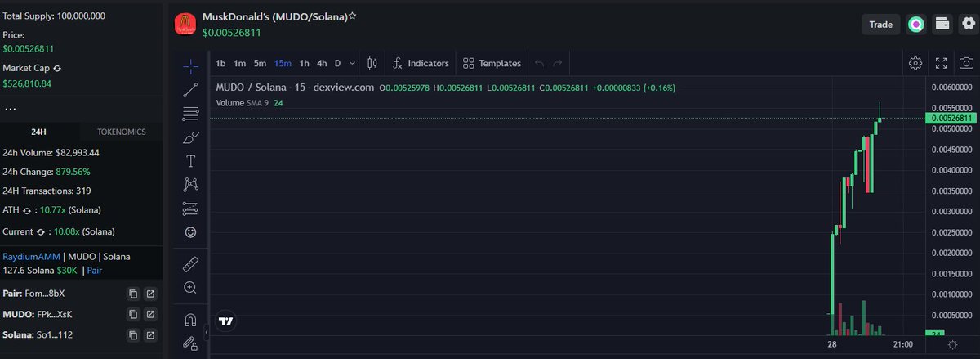
Task: Copy the Solana address So1...112
Action: (x=133, y=335)
